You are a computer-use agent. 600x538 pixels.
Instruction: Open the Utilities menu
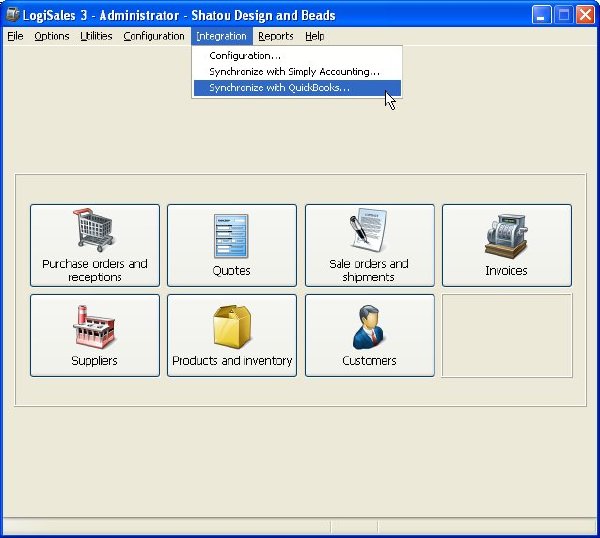pos(96,36)
